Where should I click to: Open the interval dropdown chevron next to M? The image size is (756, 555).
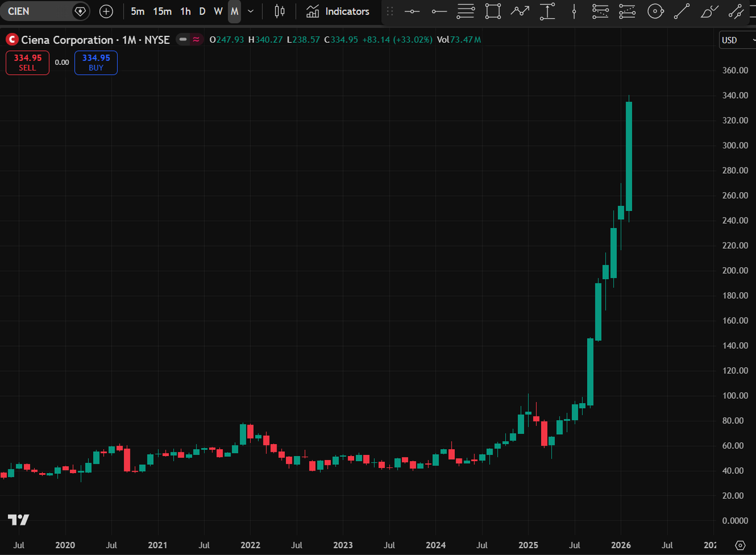pos(250,11)
